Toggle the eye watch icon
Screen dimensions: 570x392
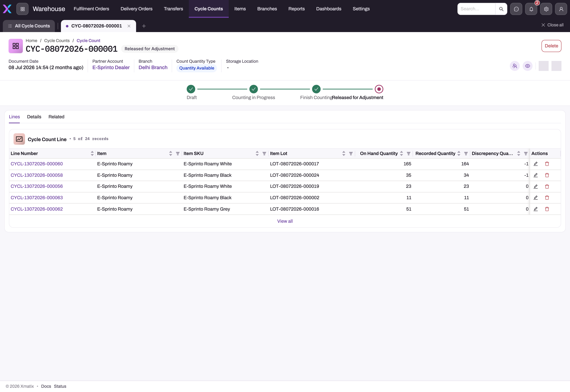tap(527, 66)
